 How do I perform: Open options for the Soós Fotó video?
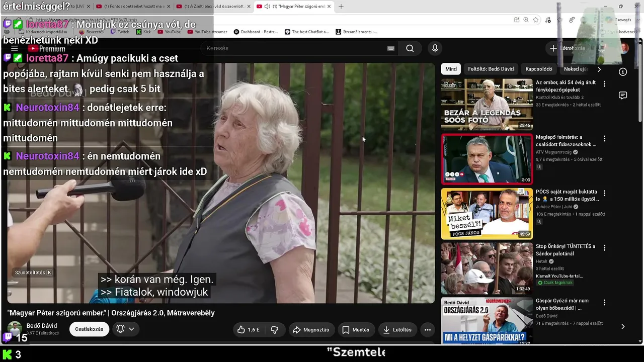tap(604, 84)
